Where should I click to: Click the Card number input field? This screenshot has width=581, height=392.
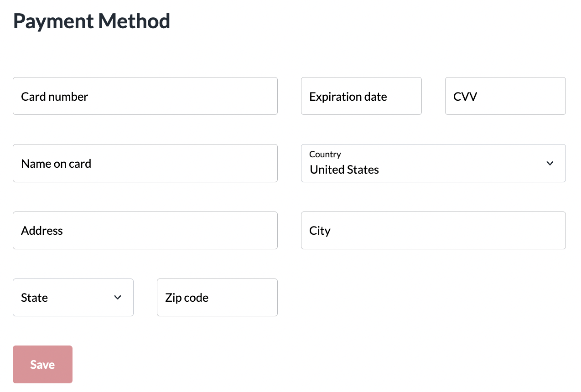pos(145,96)
